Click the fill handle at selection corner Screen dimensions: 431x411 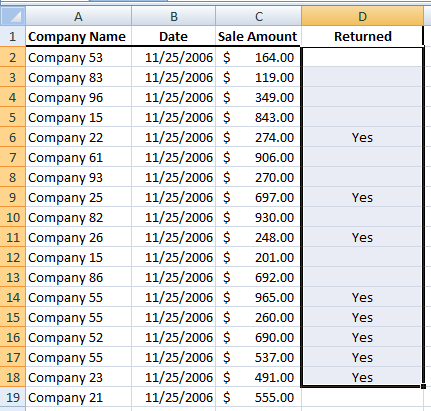pyautogui.click(x=423, y=386)
